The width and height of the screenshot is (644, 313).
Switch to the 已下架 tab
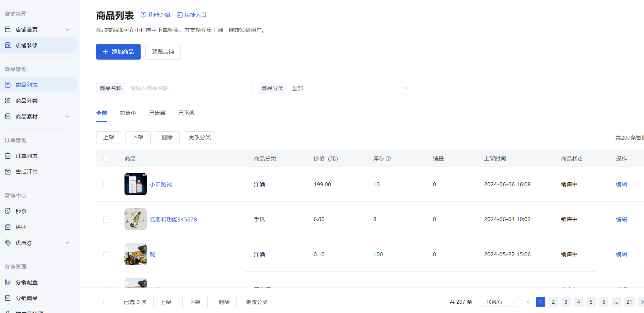click(x=187, y=113)
